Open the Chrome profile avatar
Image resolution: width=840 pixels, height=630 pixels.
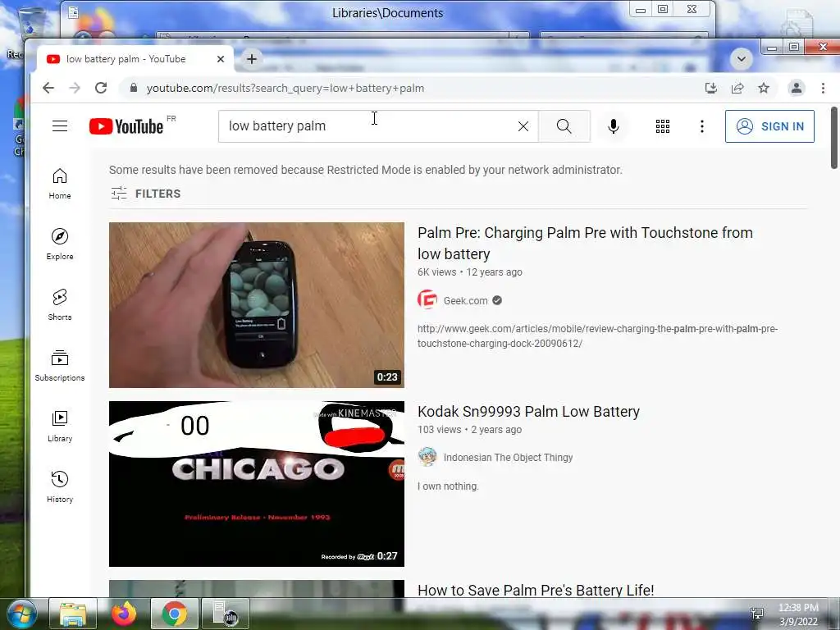796,88
